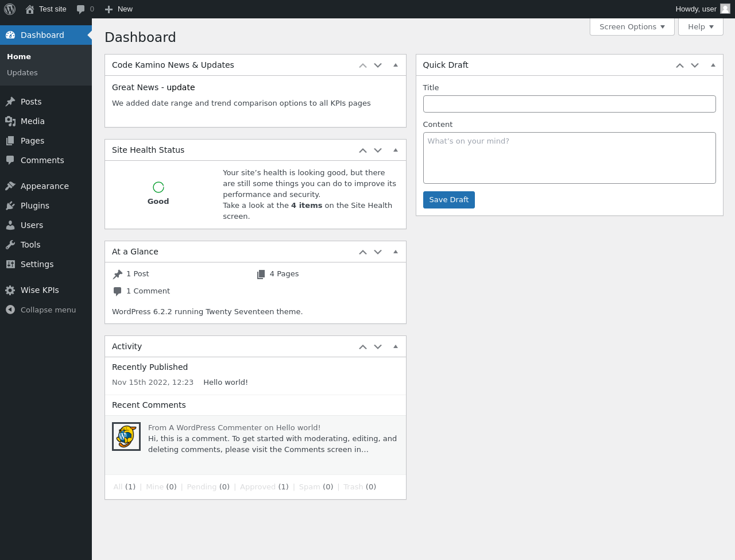Click the Dashboard gauge icon in sidebar
Image resolution: width=735 pixels, height=560 pixels.
pyautogui.click(x=10, y=35)
